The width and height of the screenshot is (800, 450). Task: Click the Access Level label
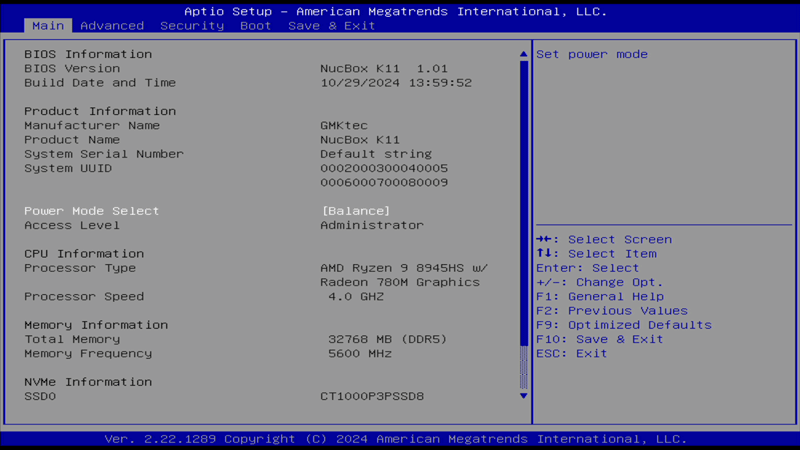(x=72, y=225)
